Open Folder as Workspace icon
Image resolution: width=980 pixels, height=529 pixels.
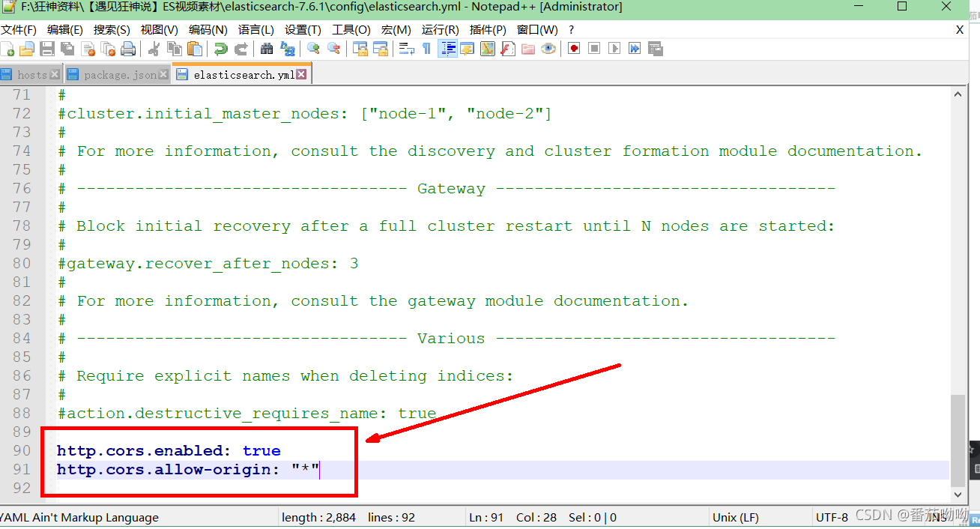528,49
